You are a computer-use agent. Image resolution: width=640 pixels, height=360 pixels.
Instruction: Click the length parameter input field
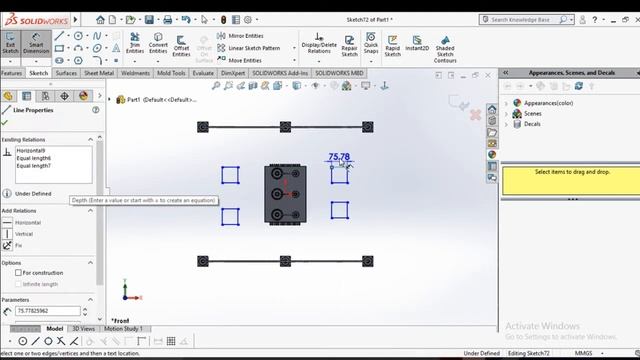click(48, 311)
